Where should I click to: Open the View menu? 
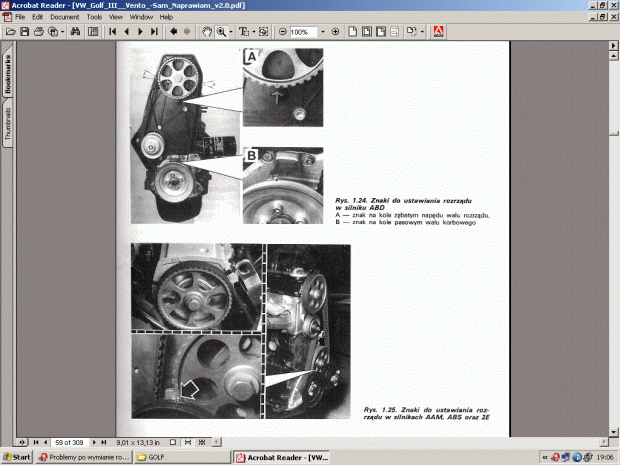[115, 17]
